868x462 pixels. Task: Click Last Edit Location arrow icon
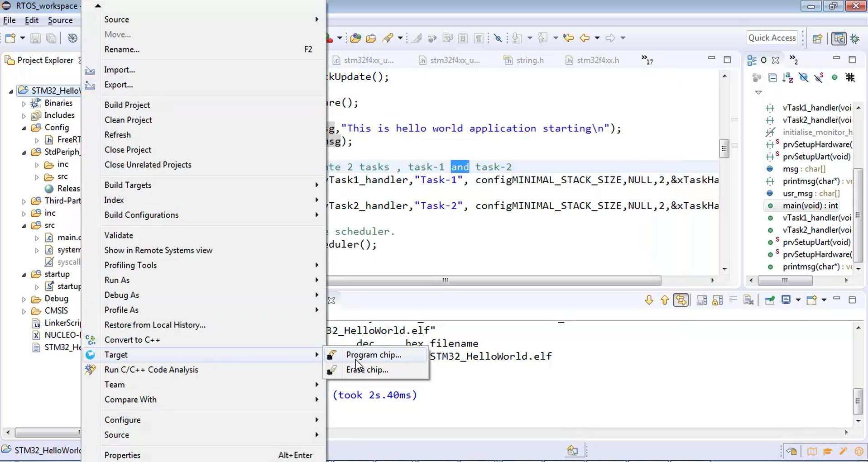(568, 38)
